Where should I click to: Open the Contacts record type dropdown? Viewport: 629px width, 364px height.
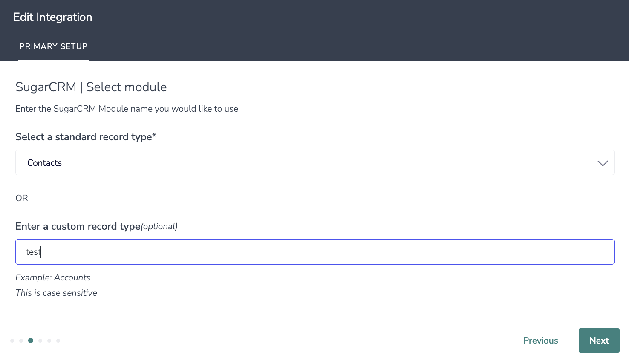coord(298,163)
